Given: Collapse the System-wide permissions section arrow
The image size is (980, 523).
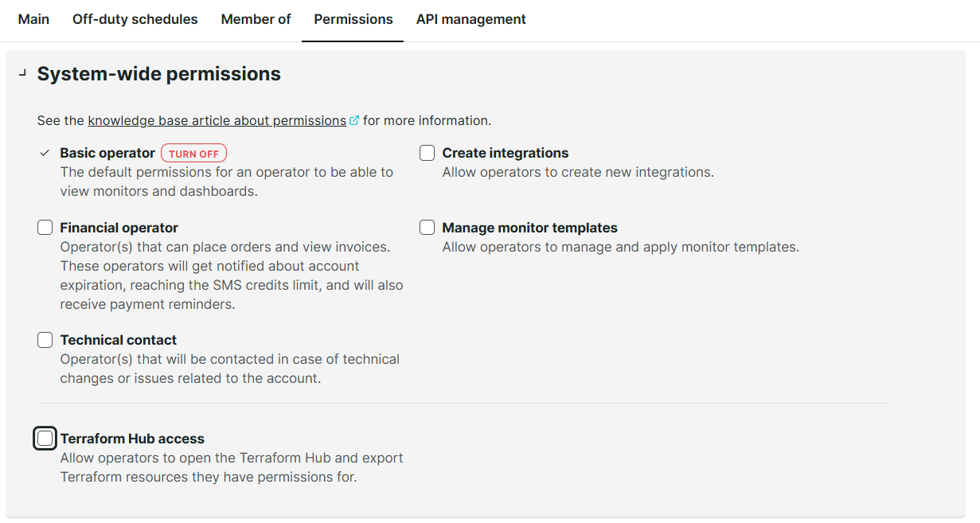Looking at the screenshot, I should tap(22, 74).
